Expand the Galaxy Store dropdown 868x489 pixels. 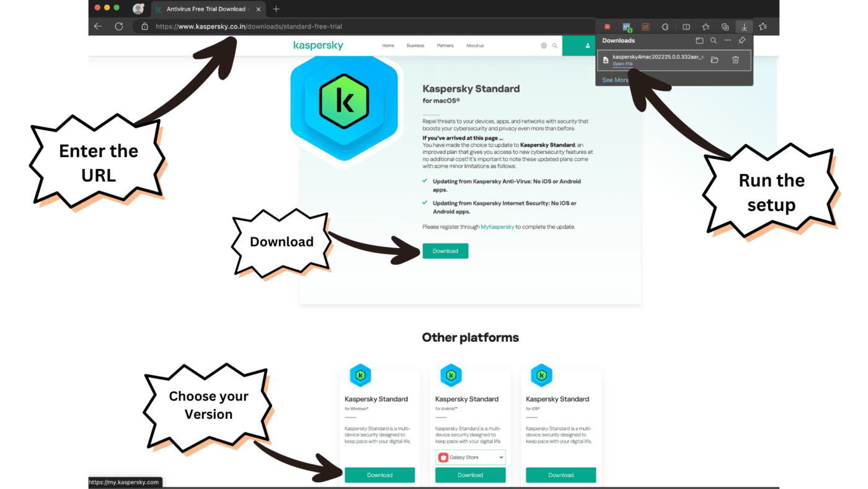(471, 457)
